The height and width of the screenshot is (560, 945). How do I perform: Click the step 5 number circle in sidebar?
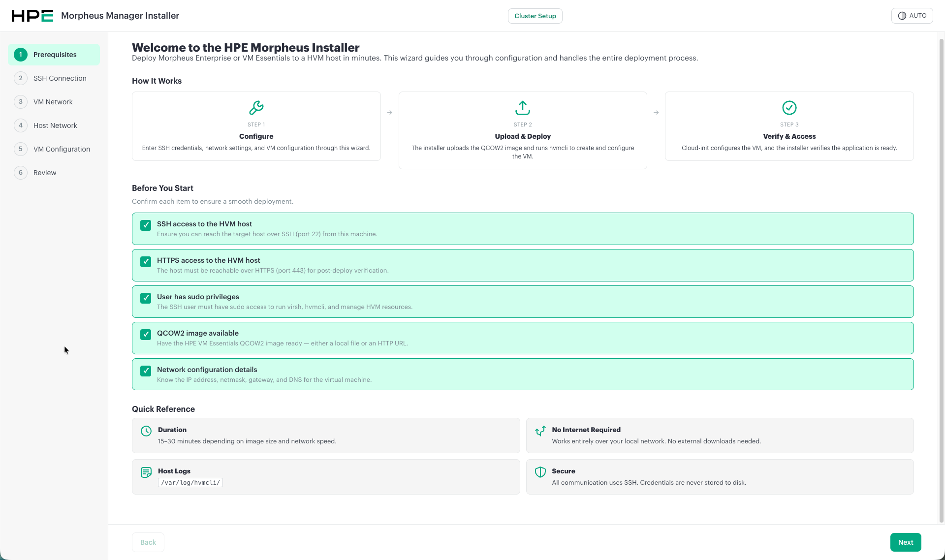click(21, 149)
